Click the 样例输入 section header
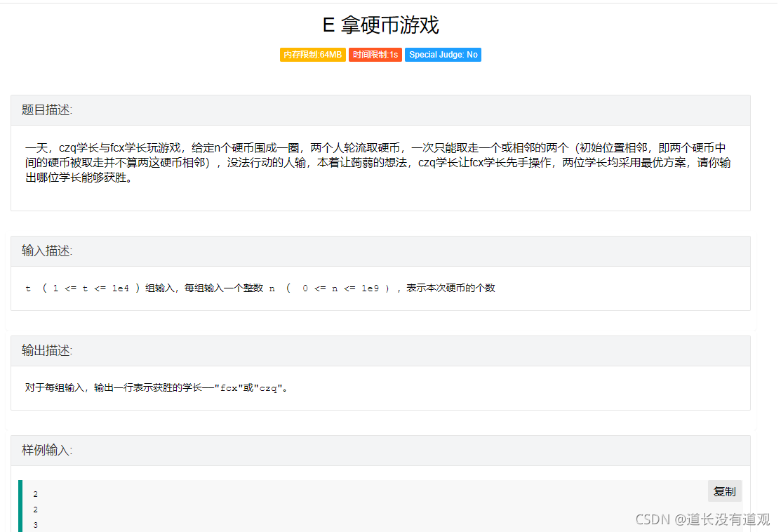 (x=380, y=451)
